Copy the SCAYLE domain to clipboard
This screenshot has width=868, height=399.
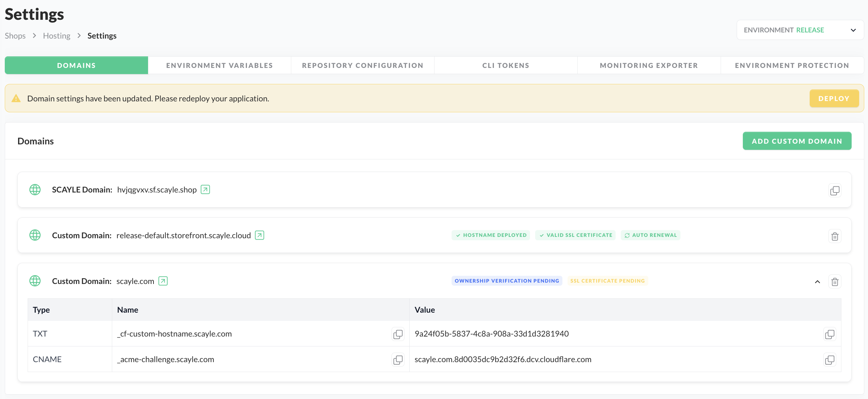pos(835,190)
